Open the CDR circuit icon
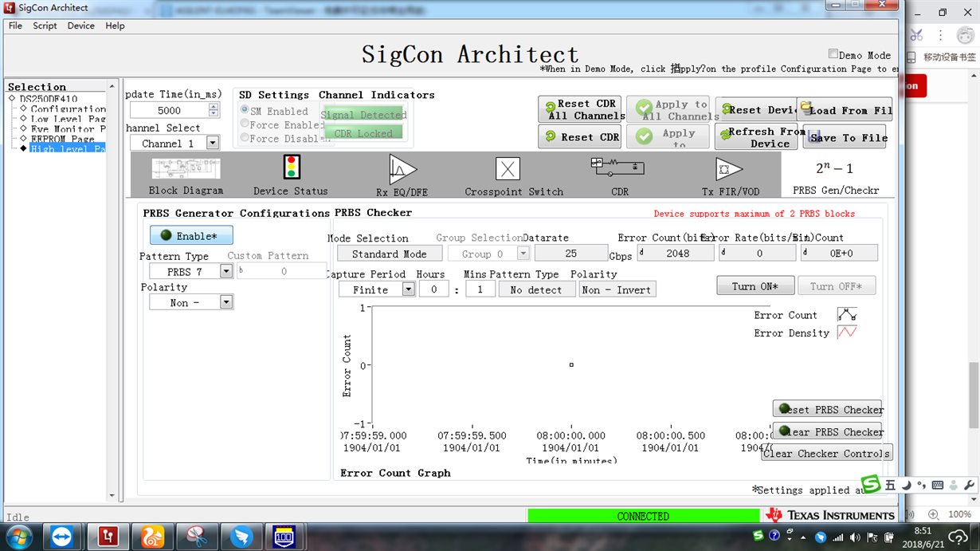 [617, 166]
